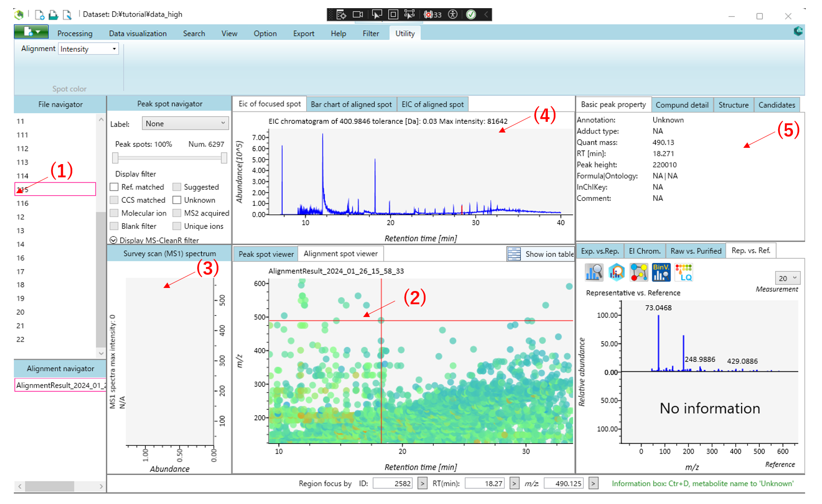Viewport: 822px width, 504px height.
Task: Expand the Display MS-CleanR filter section
Action: point(113,240)
